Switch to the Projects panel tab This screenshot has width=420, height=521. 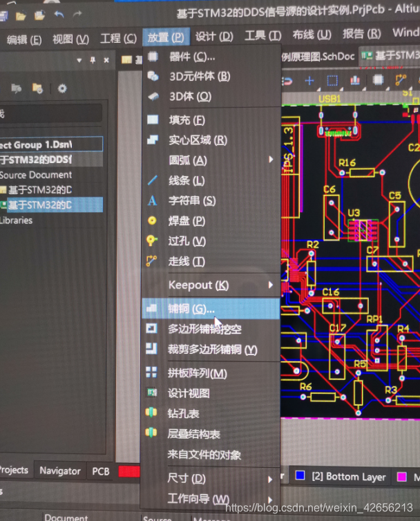15,470
